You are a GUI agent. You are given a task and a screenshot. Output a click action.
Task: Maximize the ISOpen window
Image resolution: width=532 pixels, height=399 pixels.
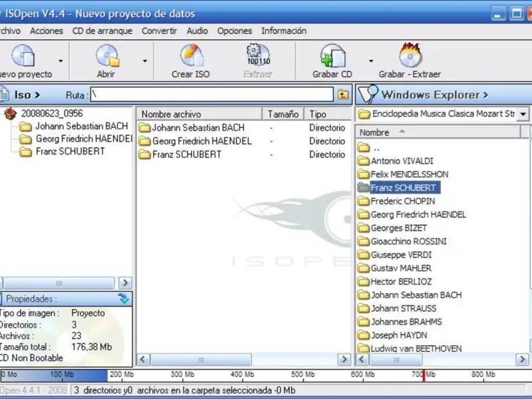coord(517,13)
